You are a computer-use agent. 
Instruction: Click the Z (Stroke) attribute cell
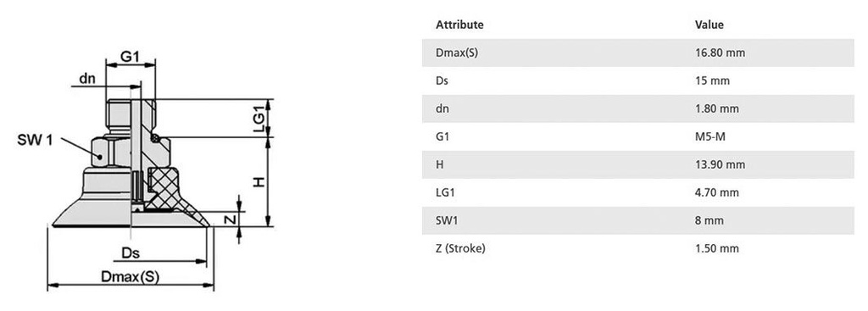pos(460,248)
